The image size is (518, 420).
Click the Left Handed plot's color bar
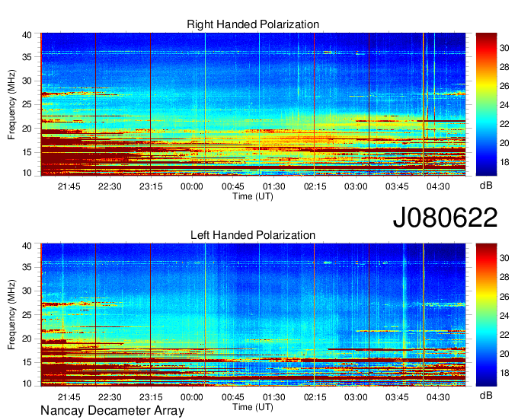(x=486, y=315)
